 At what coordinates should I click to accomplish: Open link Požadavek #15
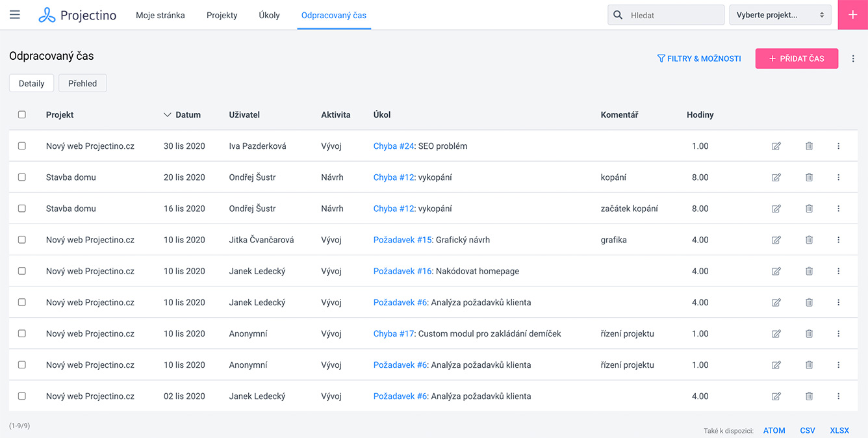[x=403, y=240]
